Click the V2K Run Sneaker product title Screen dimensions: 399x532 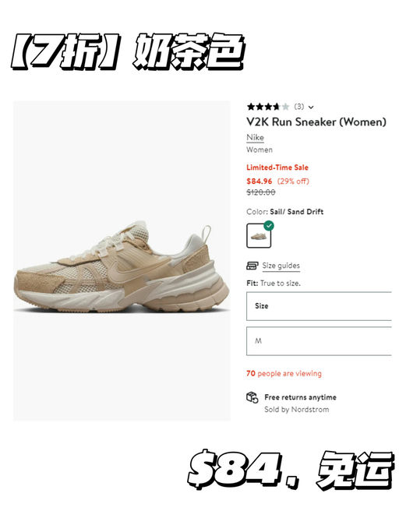tap(316, 122)
